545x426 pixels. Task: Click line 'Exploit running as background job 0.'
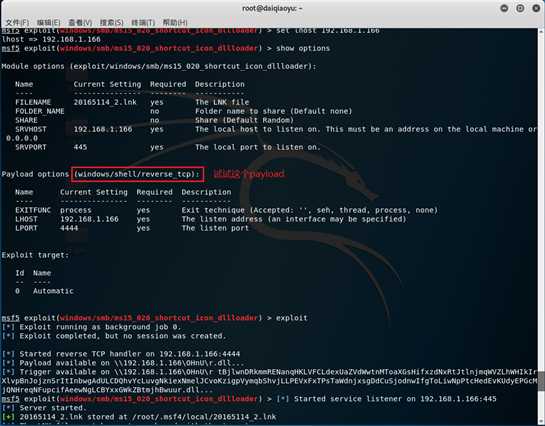(x=100, y=327)
